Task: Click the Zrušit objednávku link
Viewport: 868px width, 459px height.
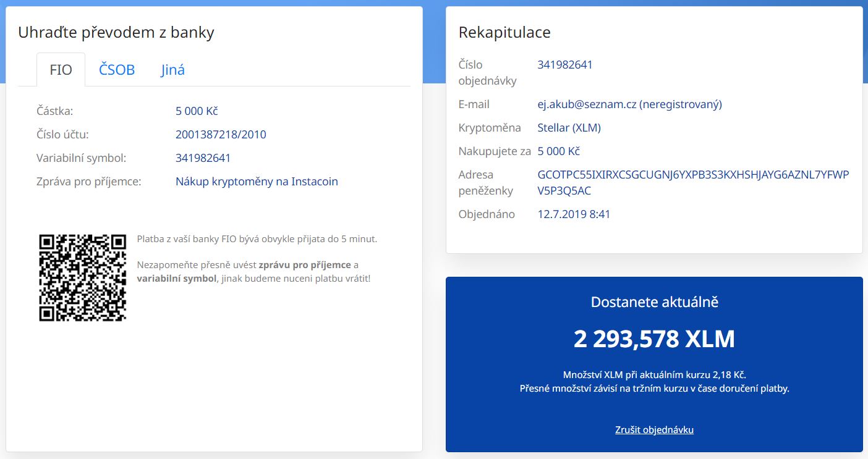Action: click(x=654, y=429)
